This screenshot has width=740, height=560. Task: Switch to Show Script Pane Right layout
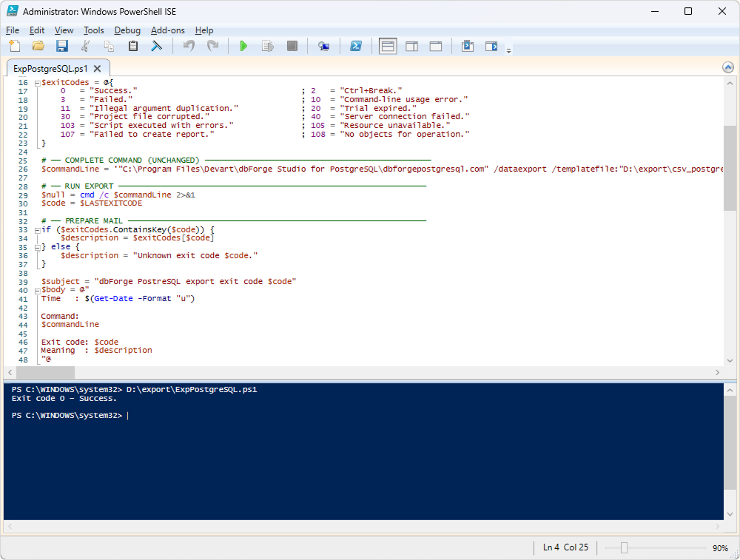pos(411,47)
